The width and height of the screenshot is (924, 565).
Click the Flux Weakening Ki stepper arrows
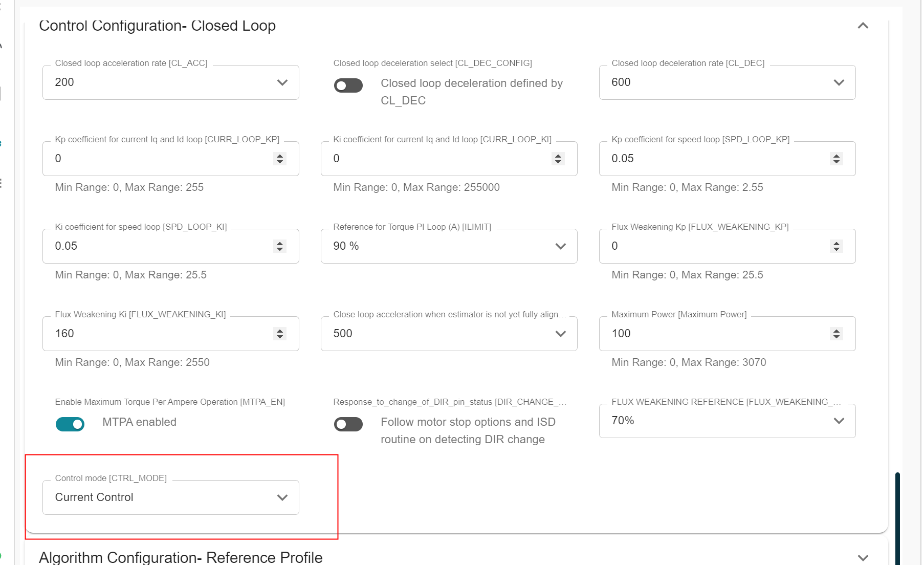point(280,334)
